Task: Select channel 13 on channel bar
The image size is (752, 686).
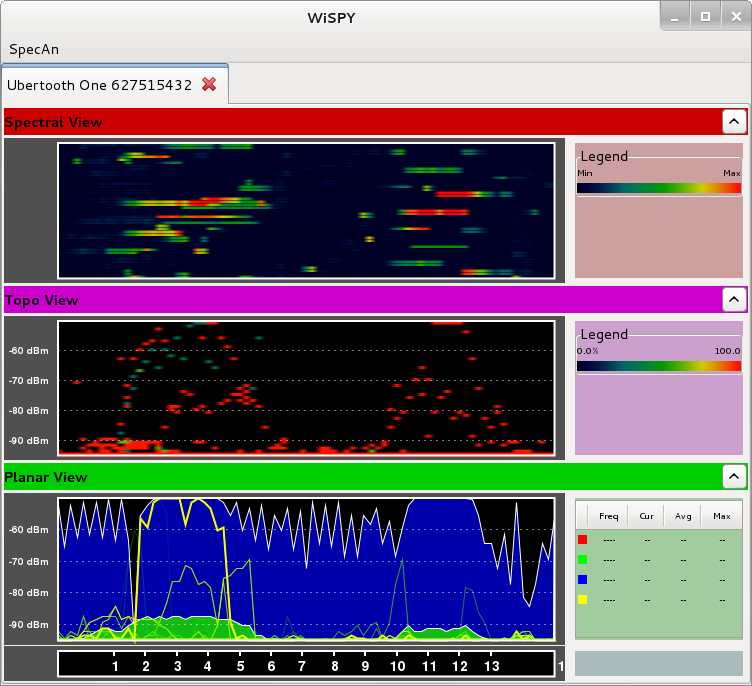Action: pos(492,666)
